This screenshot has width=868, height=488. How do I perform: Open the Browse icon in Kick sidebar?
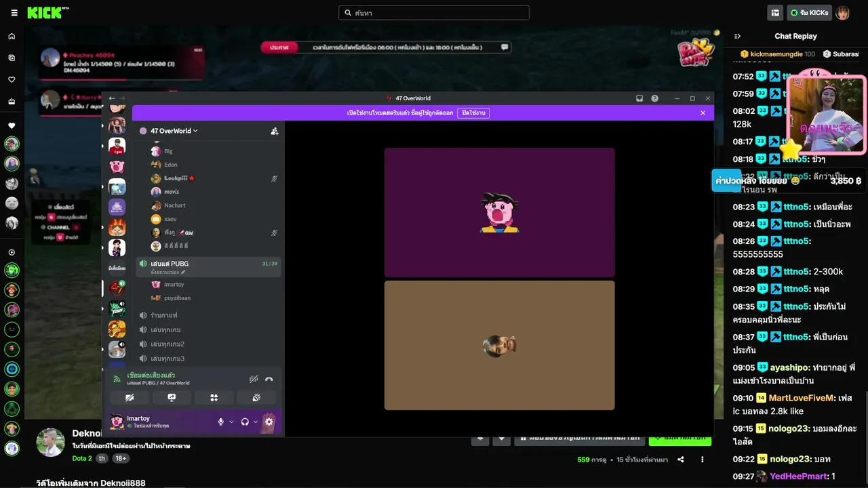tap(12, 58)
